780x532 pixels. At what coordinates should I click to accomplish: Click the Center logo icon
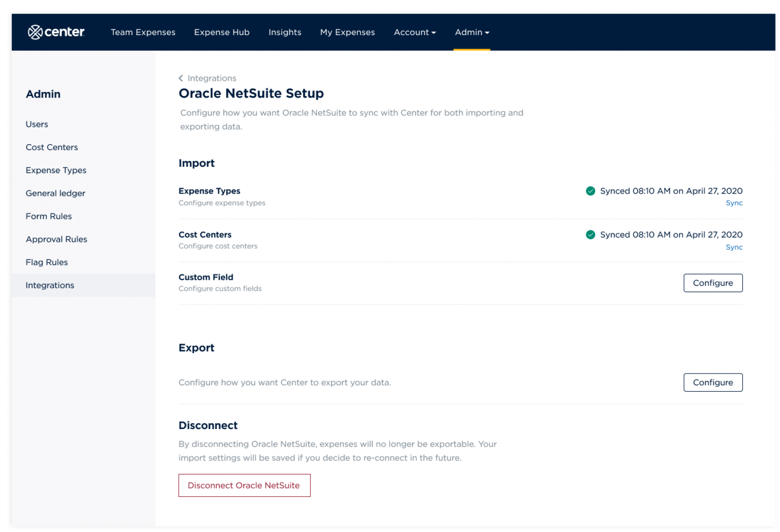pos(35,32)
